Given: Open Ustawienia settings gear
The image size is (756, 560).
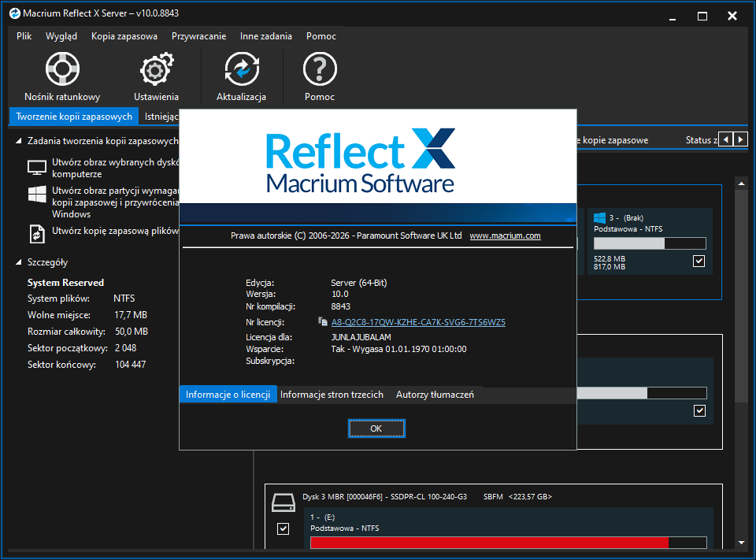Looking at the screenshot, I should [x=156, y=77].
